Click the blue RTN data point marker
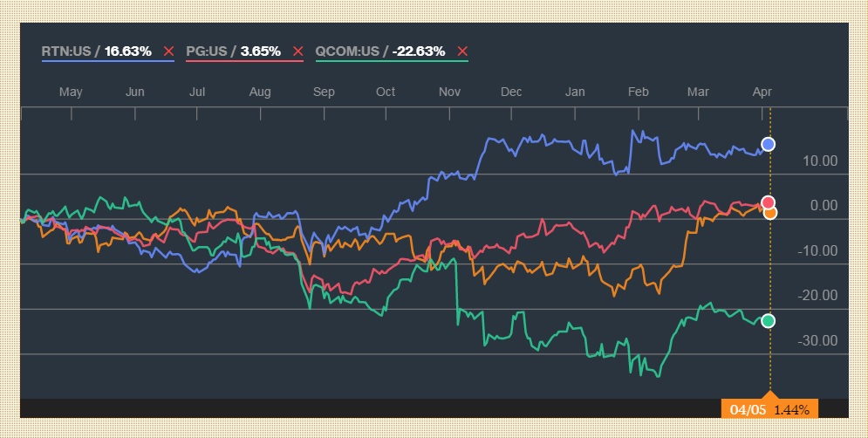The height and width of the screenshot is (438, 868). 769,144
